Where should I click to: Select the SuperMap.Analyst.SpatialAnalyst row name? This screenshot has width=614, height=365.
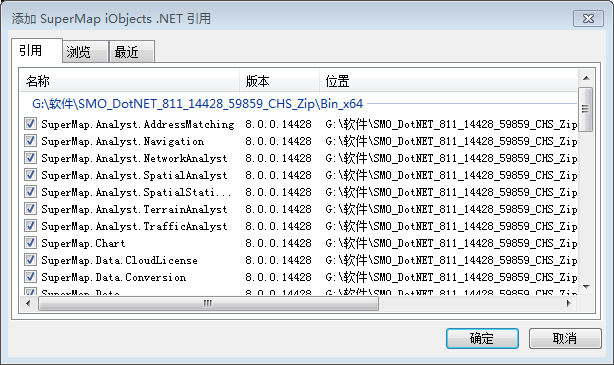tap(134, 175)
